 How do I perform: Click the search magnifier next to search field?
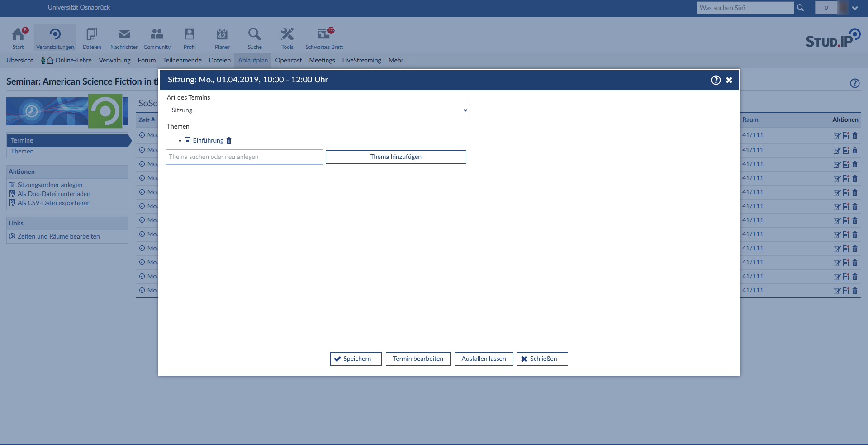coord(801,8)
